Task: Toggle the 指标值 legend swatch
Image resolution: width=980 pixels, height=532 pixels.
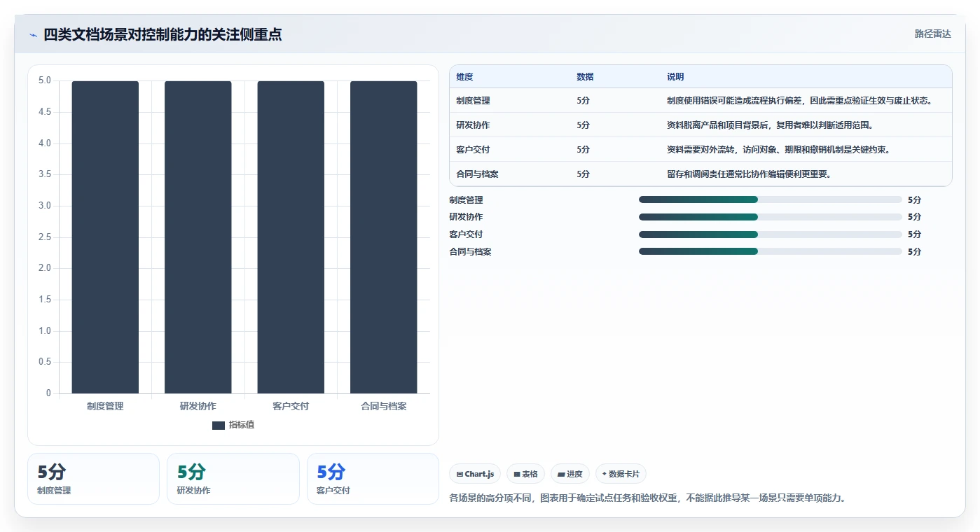Action: coord(219,425)
